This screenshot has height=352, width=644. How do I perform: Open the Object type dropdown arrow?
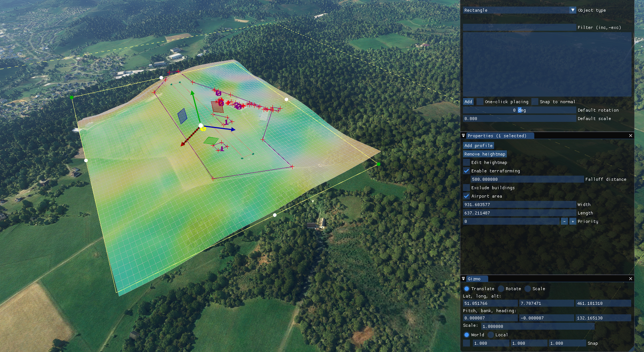573,10
